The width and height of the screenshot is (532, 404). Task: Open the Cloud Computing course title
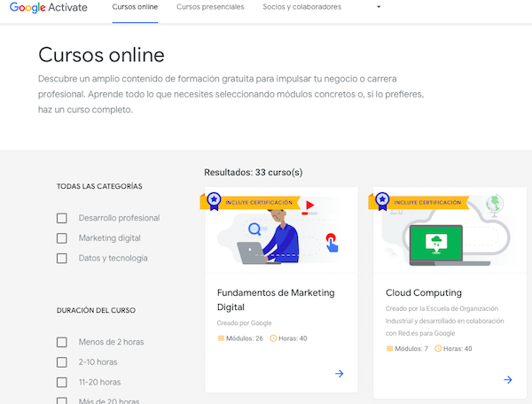424,292
